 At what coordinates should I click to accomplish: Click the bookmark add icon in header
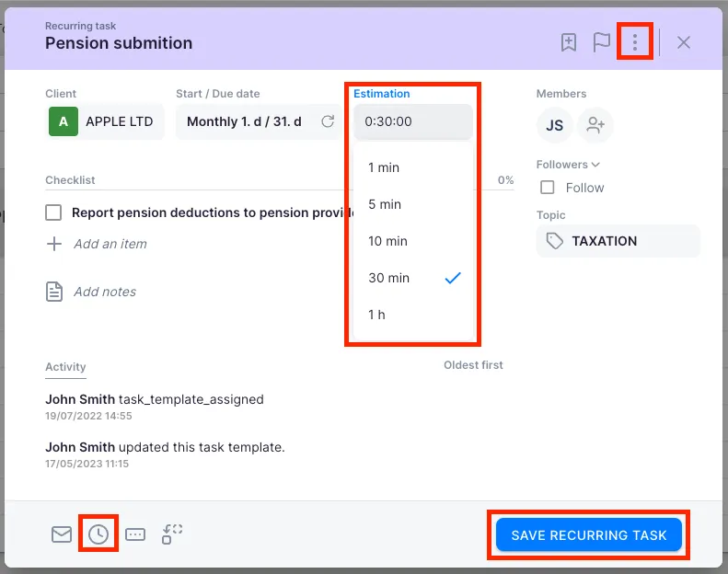point(569,42)
